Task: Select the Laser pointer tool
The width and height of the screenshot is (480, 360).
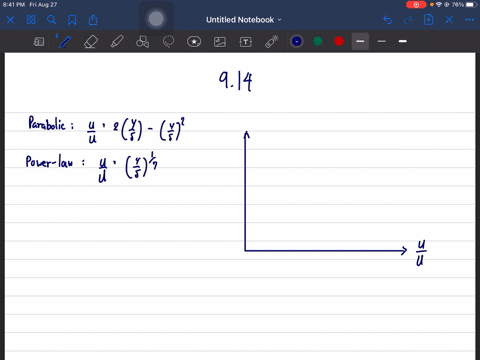Action: tap(272, 42)
